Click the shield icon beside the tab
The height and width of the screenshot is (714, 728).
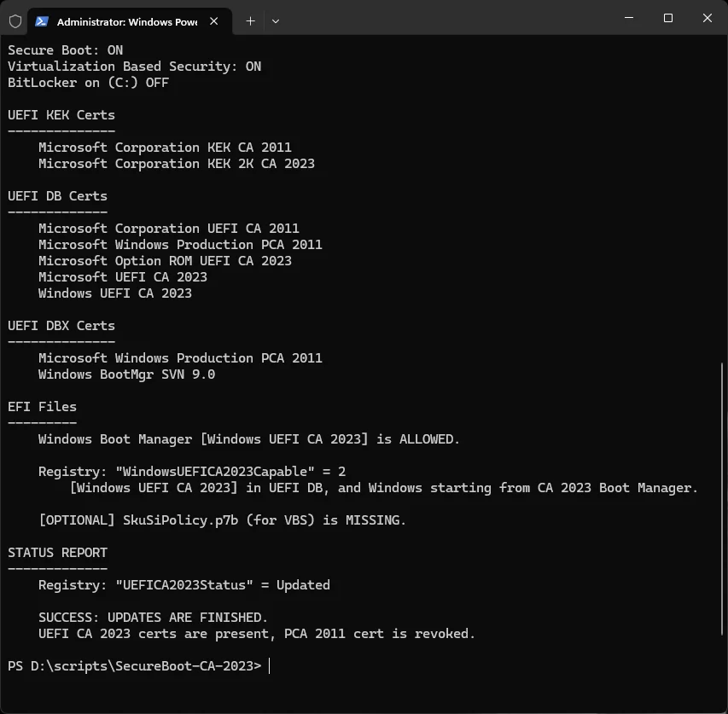[15, 21]
